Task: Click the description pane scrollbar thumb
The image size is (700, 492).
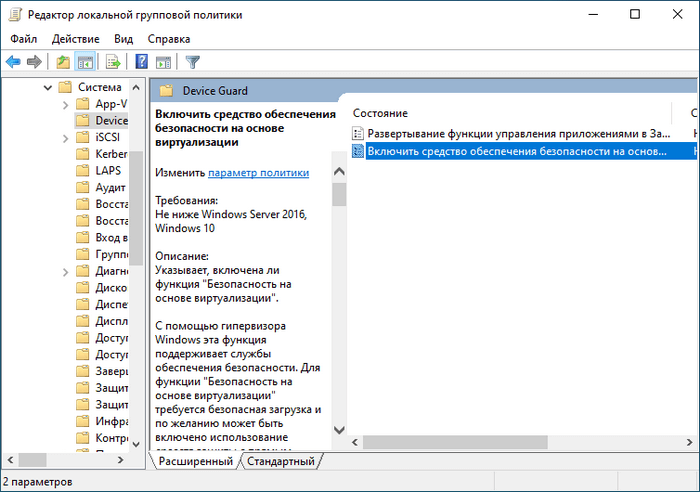Action: point(339,194)
